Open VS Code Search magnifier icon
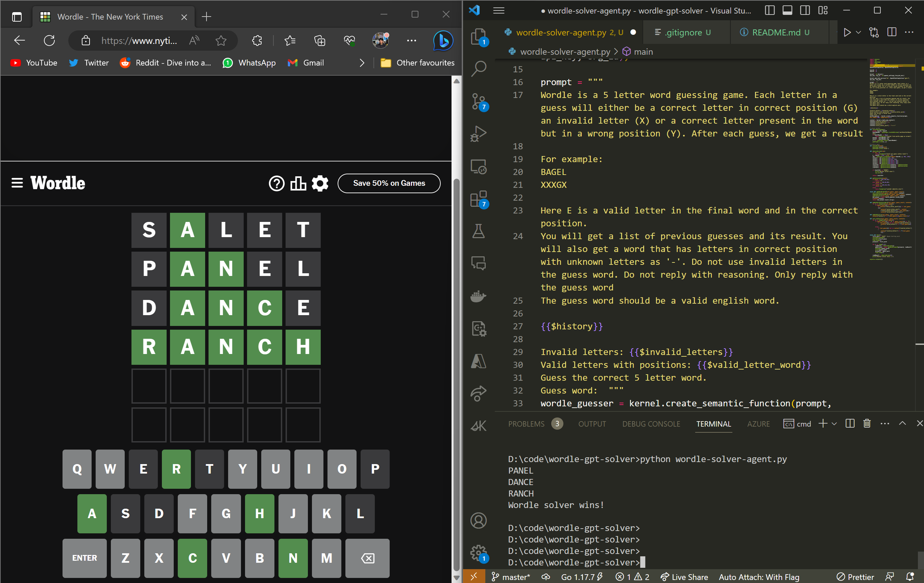 click(x=479, y=69)
